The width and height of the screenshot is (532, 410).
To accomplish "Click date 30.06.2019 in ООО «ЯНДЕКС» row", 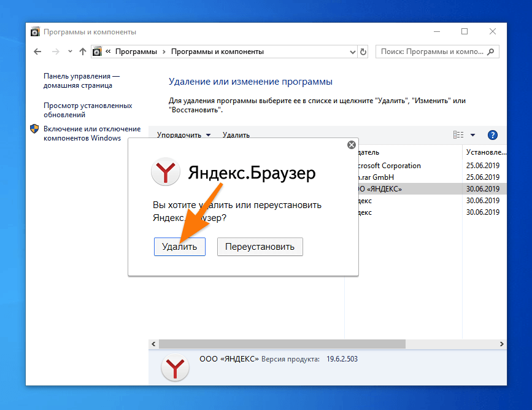I will (x=482, y=188).
